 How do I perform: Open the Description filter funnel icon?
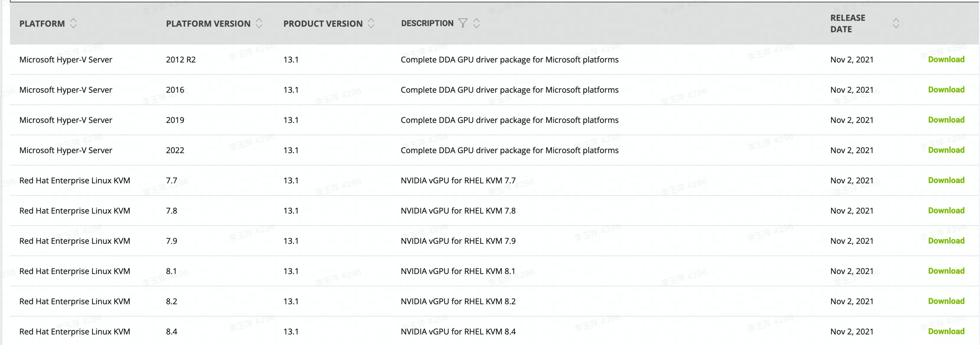pyautogui.click(x=463, y=23)
